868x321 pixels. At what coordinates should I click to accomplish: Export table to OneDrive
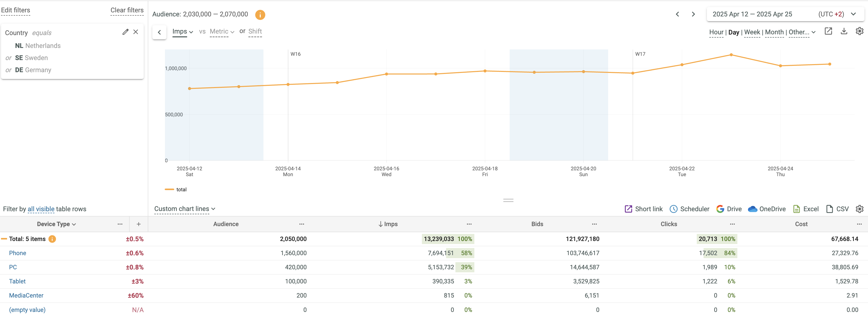(767, 209)
